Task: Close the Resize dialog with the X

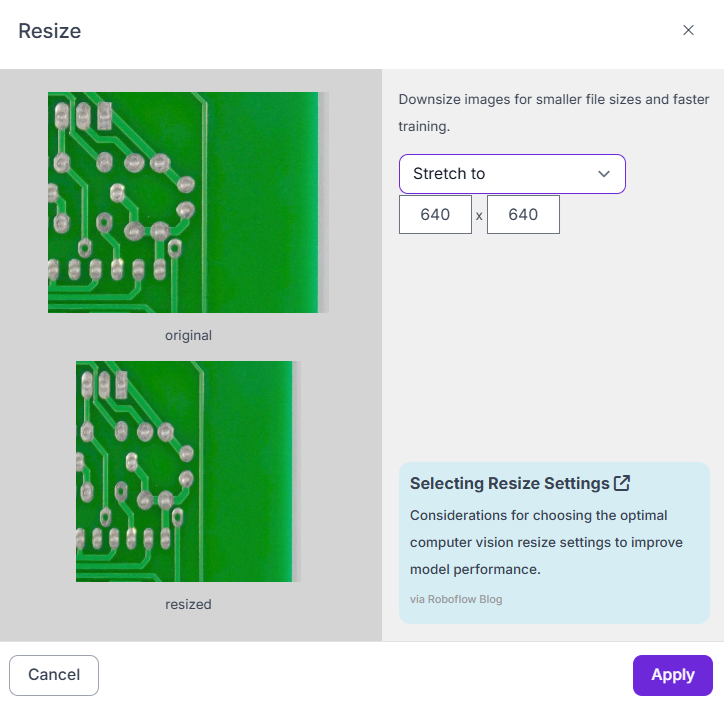Action: [x=688, y=30]
